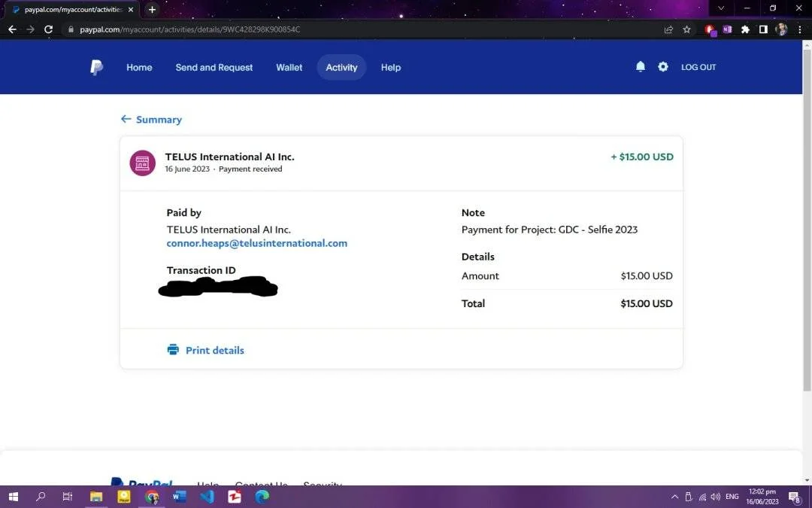Click the connor.heaps email link
The width and height of the screenshot is (812, 508).
coord(257,243)
